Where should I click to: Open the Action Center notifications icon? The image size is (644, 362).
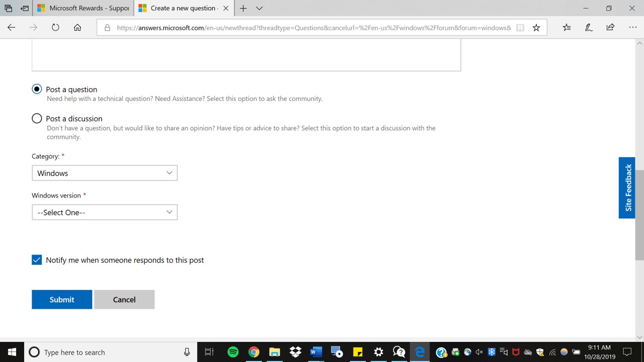627,352
